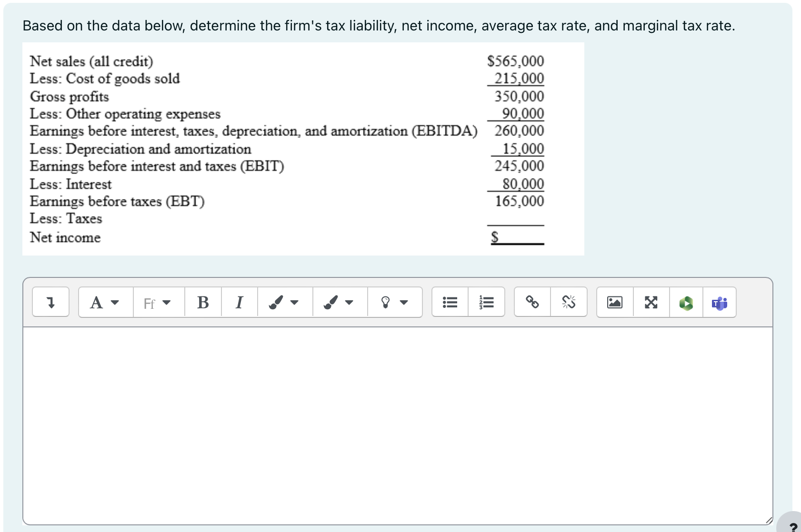Click the green Panopto video icon

coord(686,302)
